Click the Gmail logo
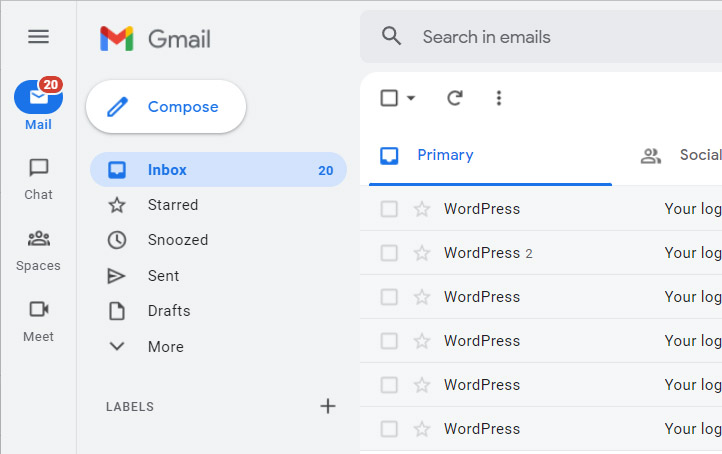722x454 pixels. tap(155, 39)
